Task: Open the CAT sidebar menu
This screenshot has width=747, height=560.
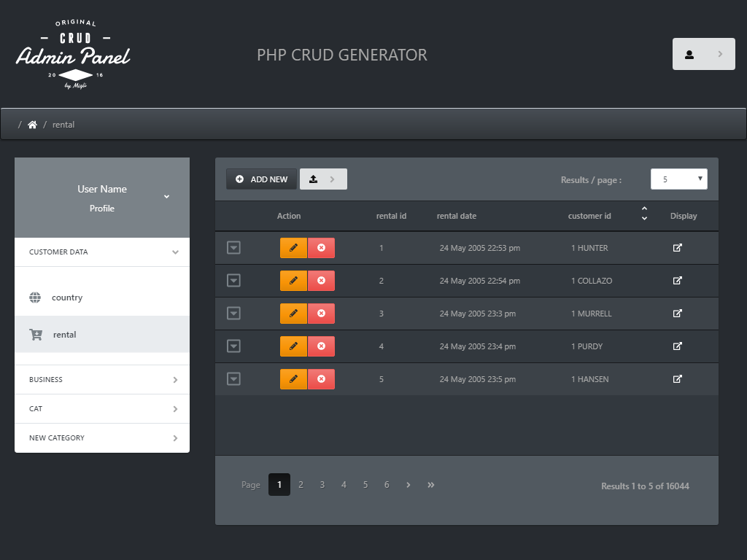Action: click(102, 408)
